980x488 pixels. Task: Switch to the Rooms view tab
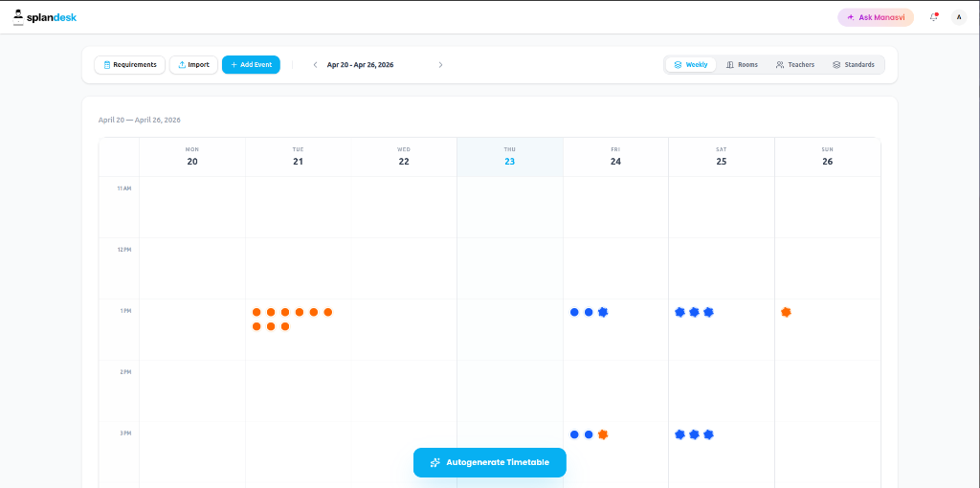tap(742, 64)
